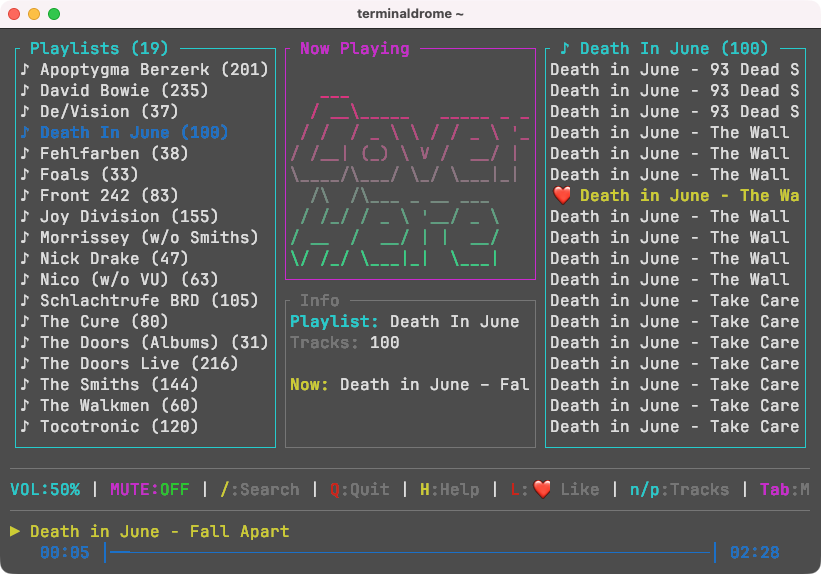Select the Playlists (19) panel title
Screen dimensions: 821x574
tap(99, 48)
